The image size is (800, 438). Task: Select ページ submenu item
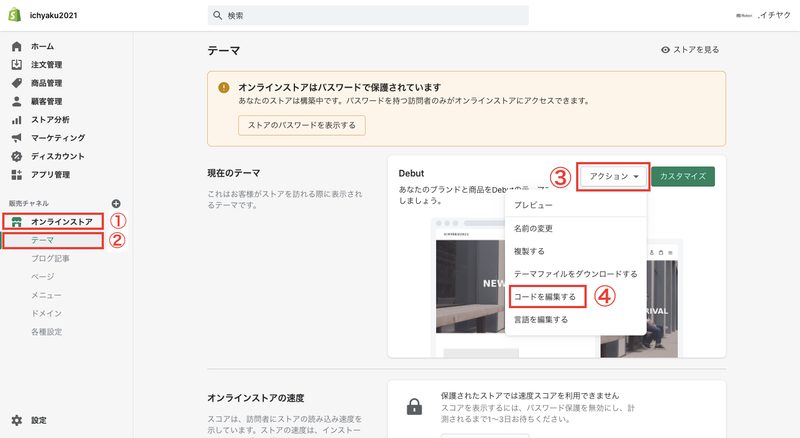42,276
